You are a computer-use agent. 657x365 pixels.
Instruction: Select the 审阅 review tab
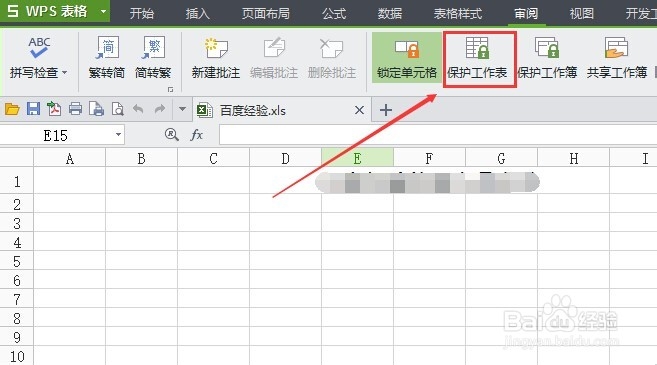point(526,13)
